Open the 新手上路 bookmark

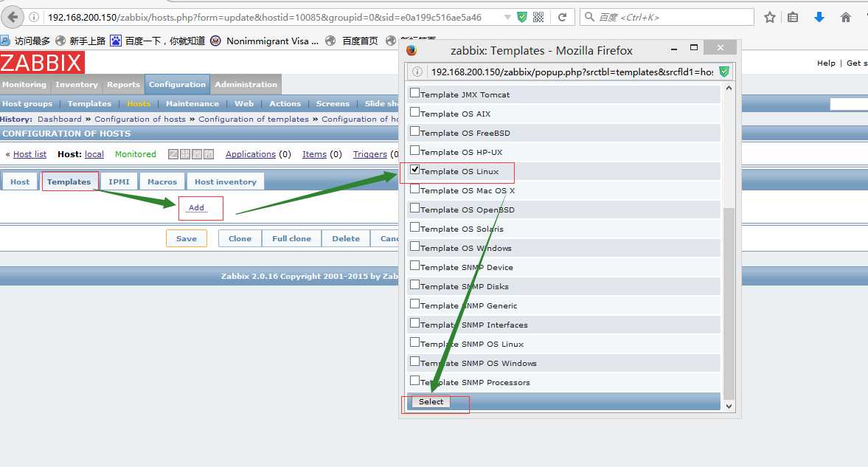click(80, 41)
